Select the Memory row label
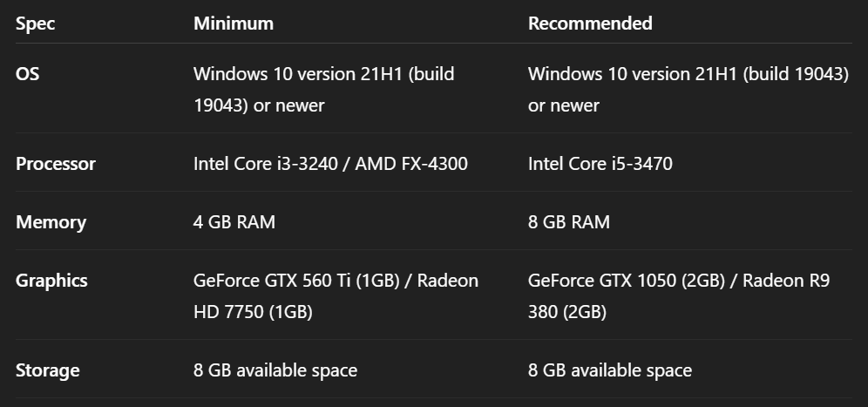This screenshot has width=868, height=407. [x=51, y=222]
